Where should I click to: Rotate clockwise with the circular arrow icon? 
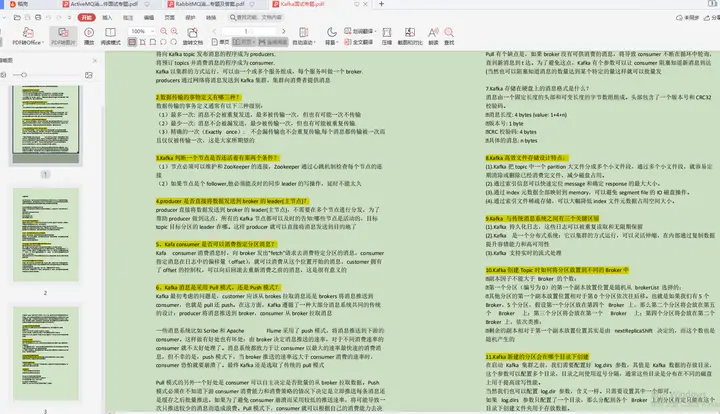(x=174, y=42)
